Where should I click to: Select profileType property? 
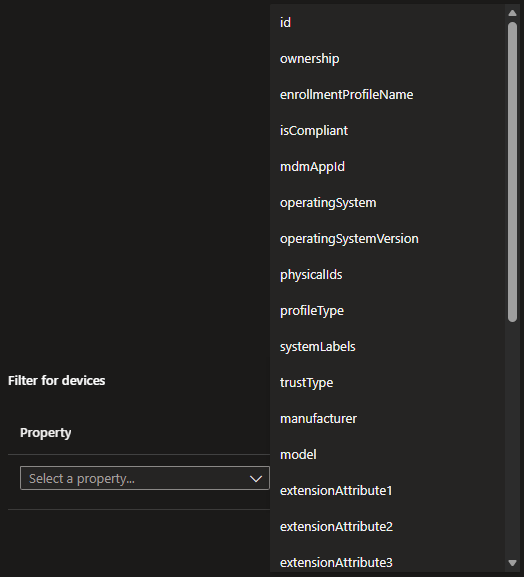[x=387, y=311]
